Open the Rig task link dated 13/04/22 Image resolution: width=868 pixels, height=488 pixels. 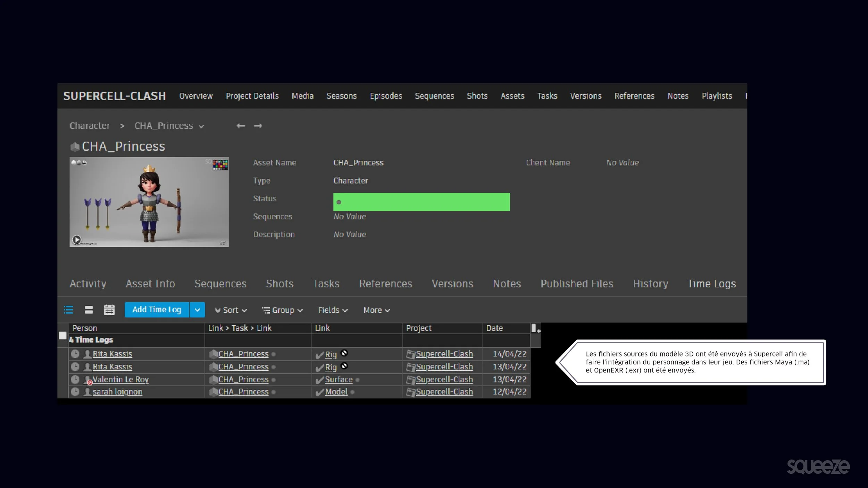331,367
